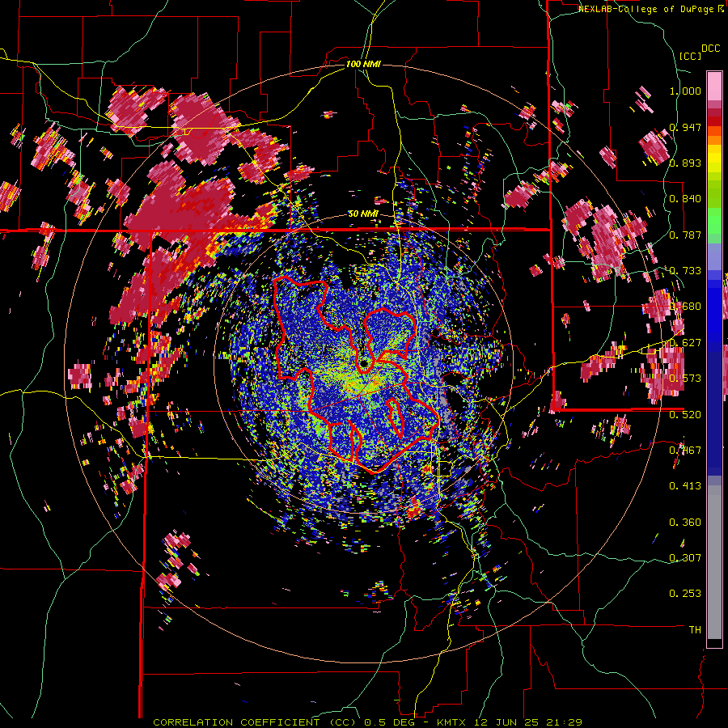Select the 0.253 legend value

(685, 594)
